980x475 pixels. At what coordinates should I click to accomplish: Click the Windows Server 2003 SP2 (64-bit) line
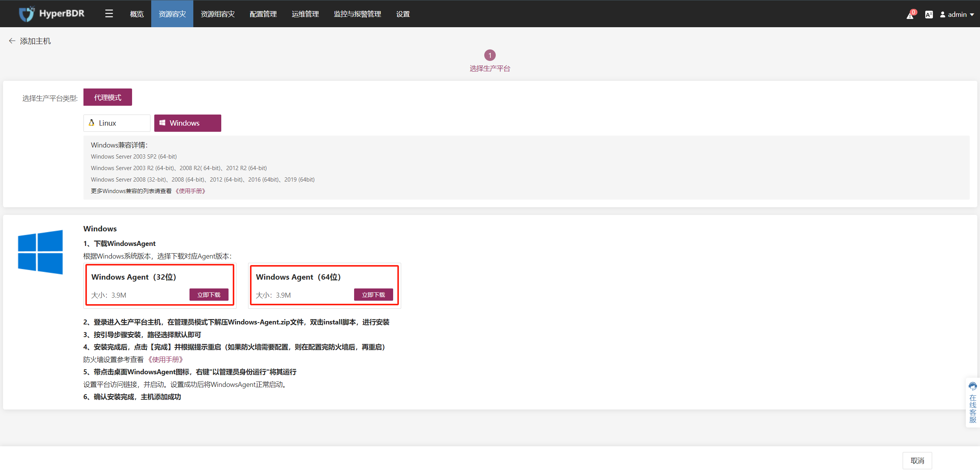[134, 156]
